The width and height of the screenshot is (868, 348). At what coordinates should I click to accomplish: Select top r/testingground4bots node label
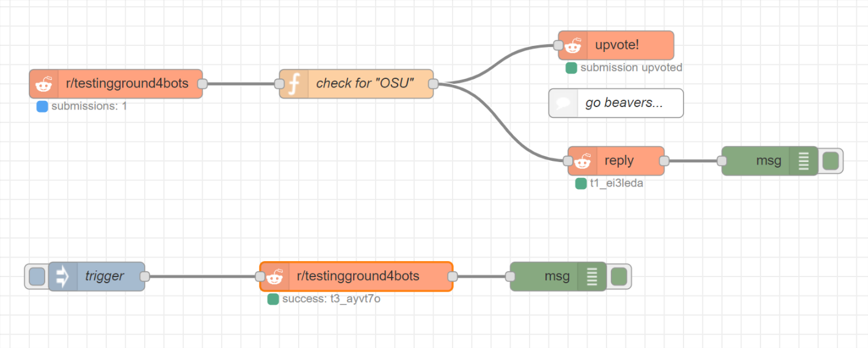click(x=127, y=84)
